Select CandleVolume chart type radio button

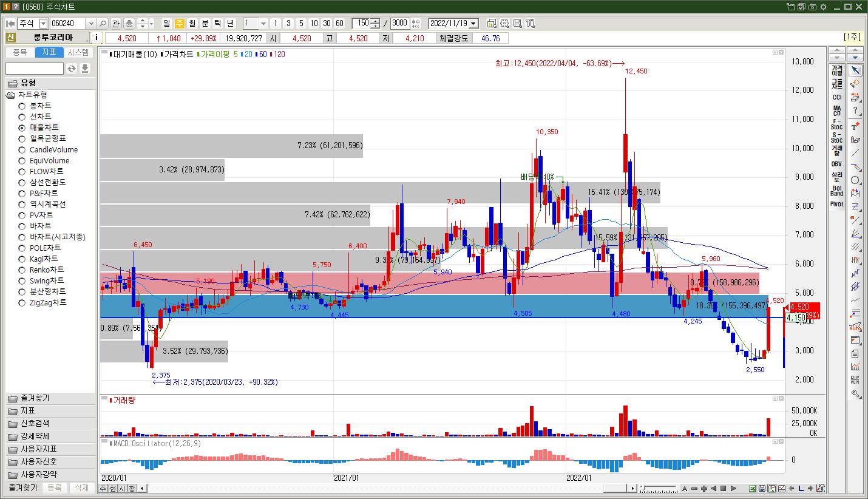click(22, 150)
